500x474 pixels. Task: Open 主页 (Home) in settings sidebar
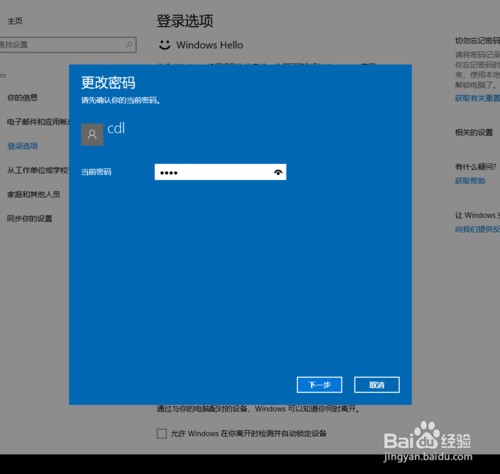click(x=15, y=21)
